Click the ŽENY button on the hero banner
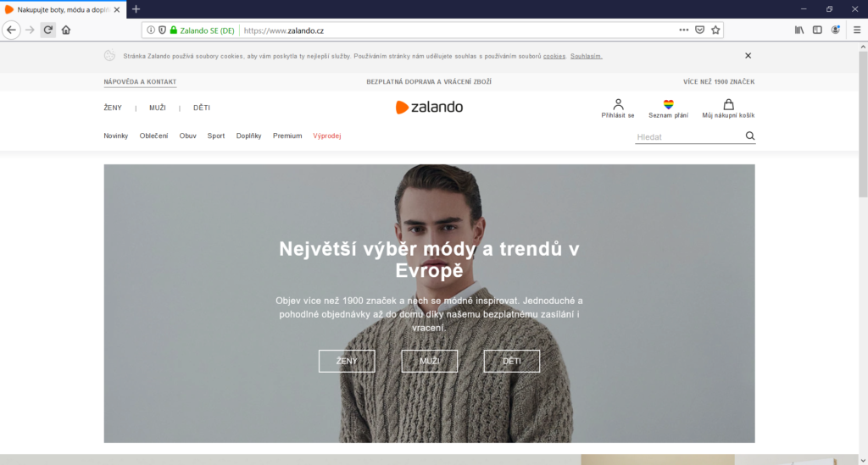Image resolution: width=868 pixels, height=465 pixels. pos(347,361)
